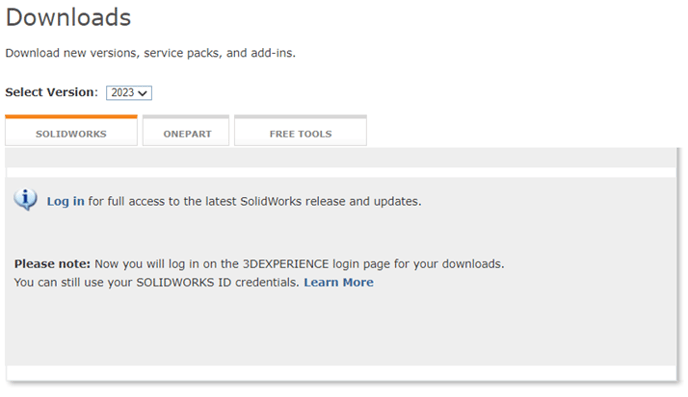Open the ONEPART tab
Screen dimensions: 688x397
[186, 134]
